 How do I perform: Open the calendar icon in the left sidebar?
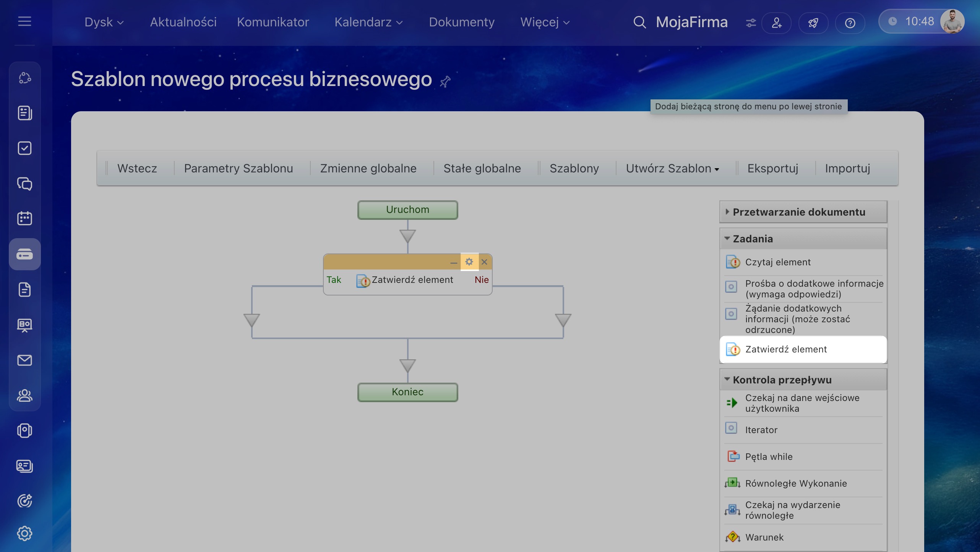pos(24,219)
